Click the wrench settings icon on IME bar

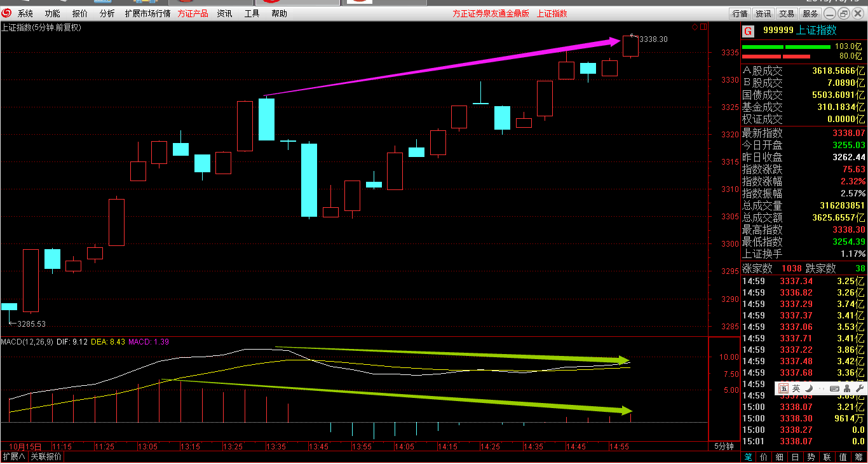click(858, 388)
